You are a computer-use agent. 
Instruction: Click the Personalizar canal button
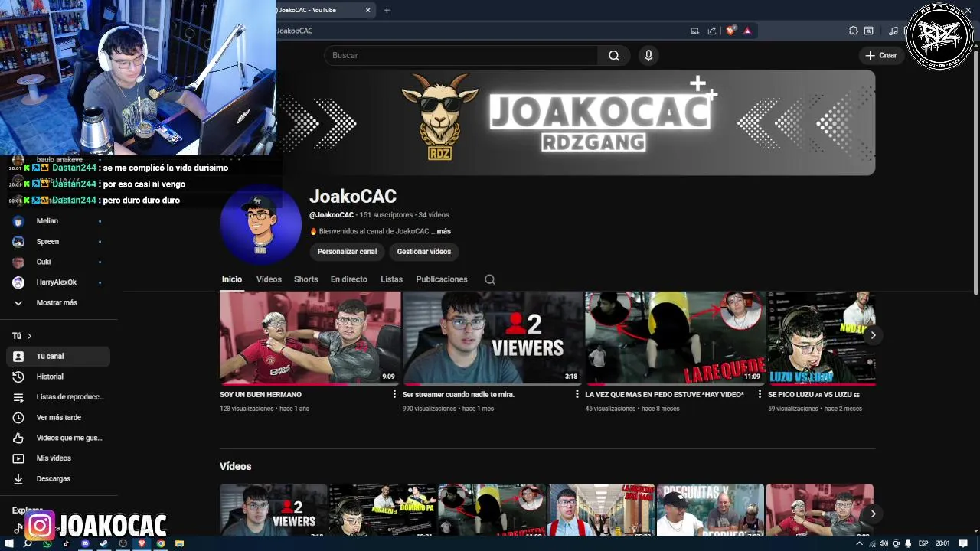(x=347, y=251)
